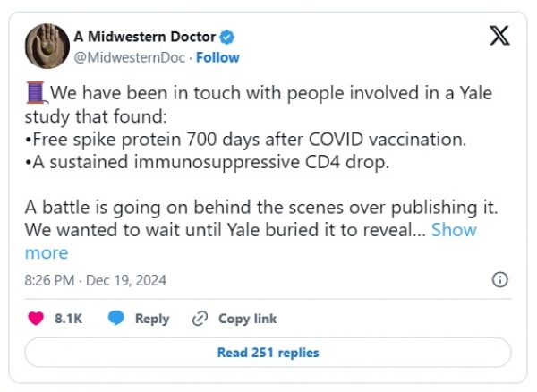
Task: Click the 8.1K likes count
Action: coord(69,319)
